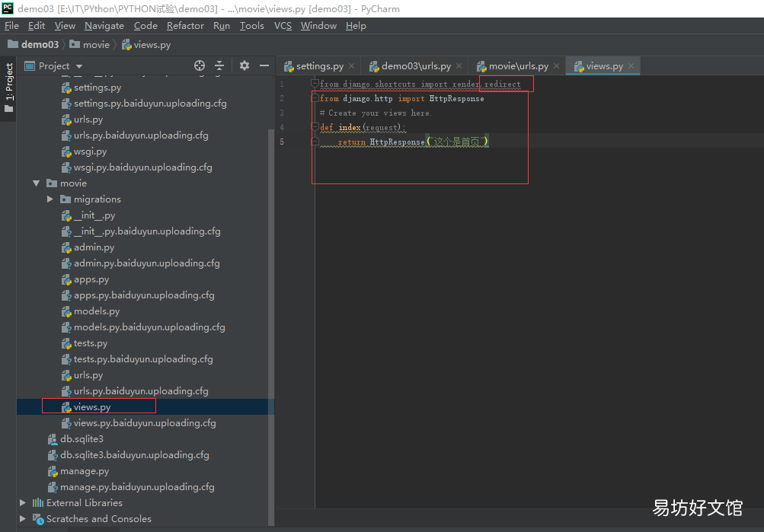Open the View menu
The height and width of the screenshot is (532, 764).
pos(65,26)
